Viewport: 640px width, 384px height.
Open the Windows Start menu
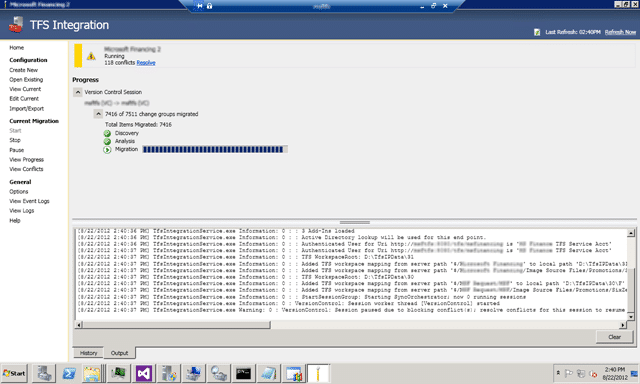coord(14,373)
